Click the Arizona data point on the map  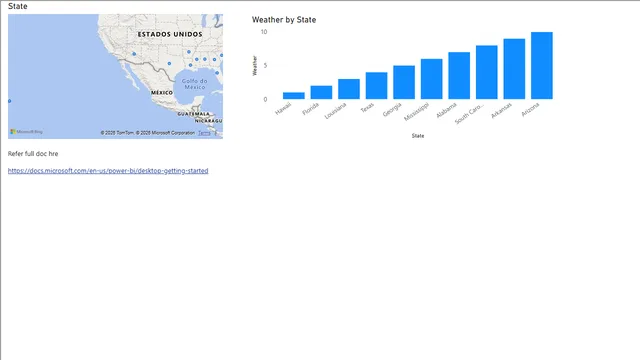pos(134,54)
